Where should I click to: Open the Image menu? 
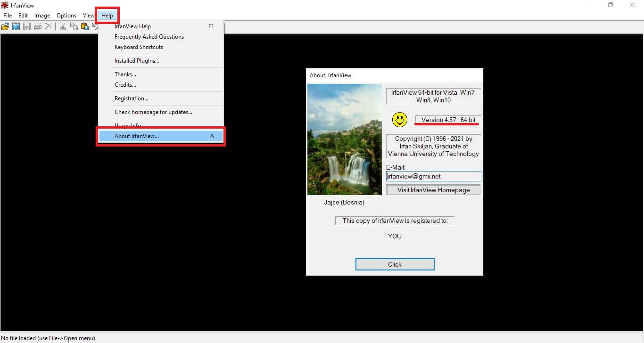pos(42,16)
